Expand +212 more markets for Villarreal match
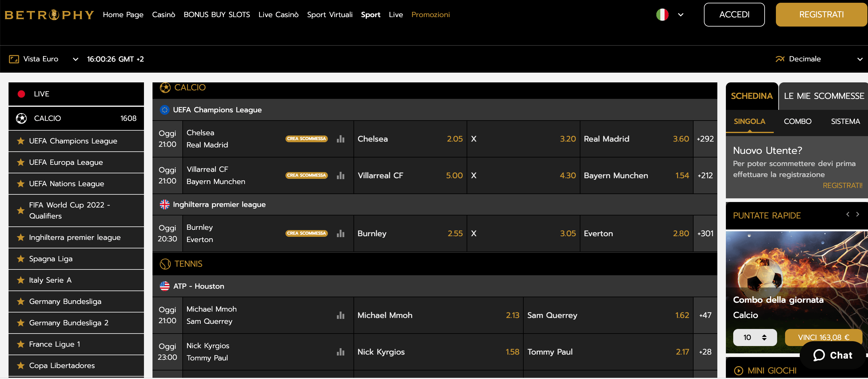This screenshot has height=379, width=868. click(x=705, y=176)
